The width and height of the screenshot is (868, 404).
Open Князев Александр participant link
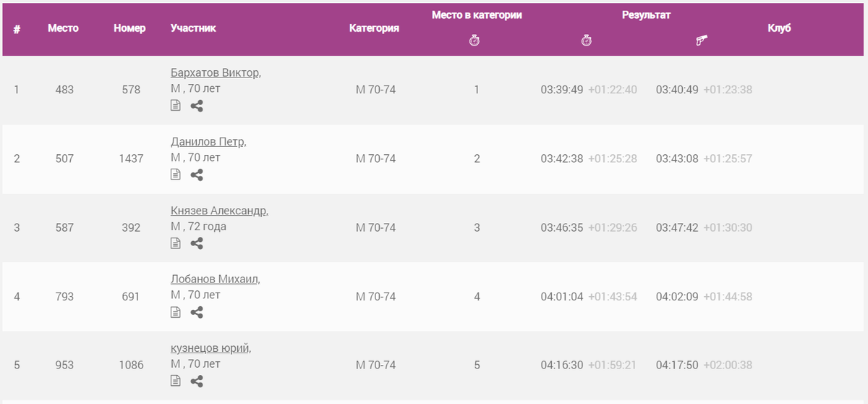(x=218, y=211)
